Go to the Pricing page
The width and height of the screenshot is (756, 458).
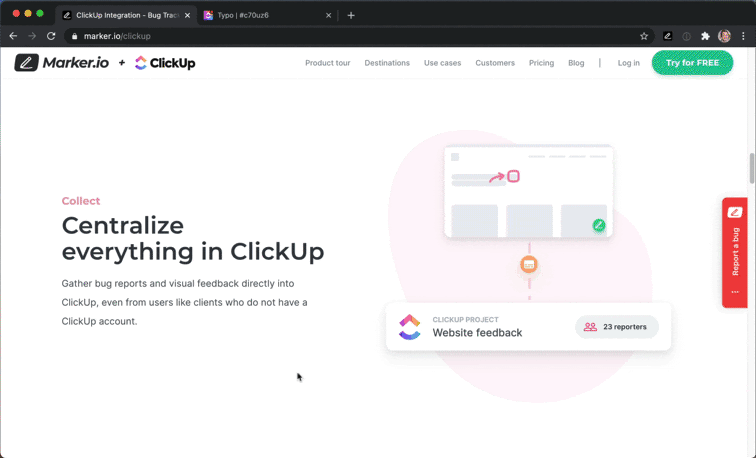[x=541, y=63]
